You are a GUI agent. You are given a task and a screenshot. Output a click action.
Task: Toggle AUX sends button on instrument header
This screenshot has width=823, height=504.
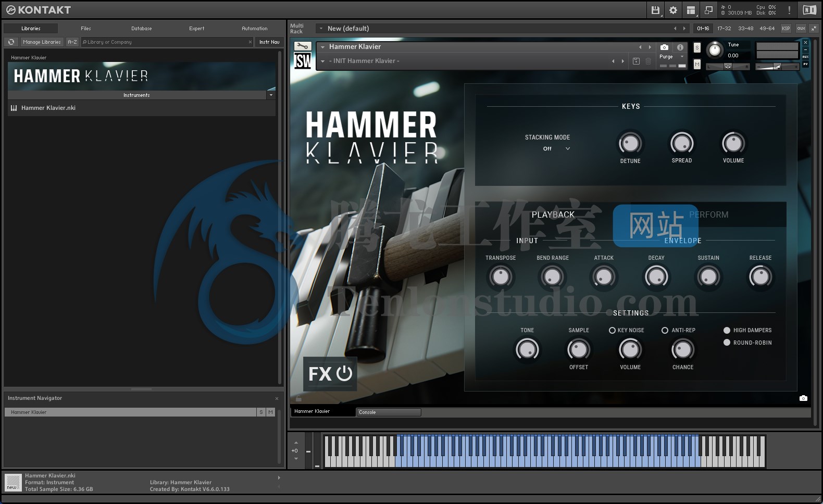coord(805,57)
